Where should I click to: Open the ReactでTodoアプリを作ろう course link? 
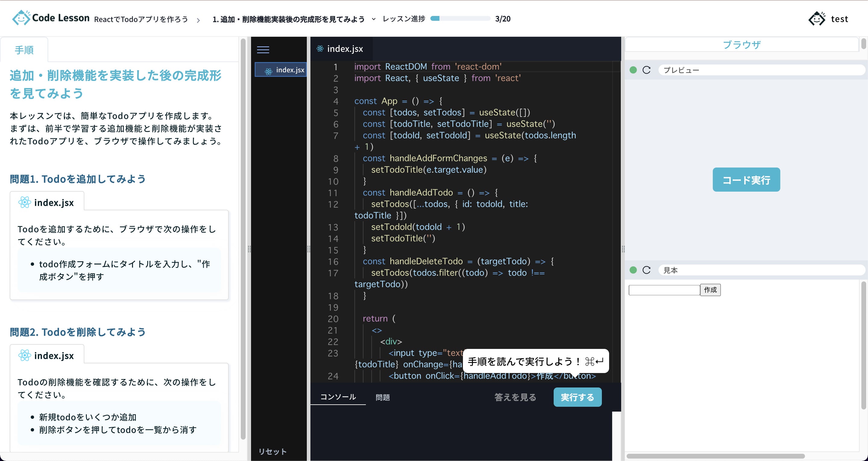tap(141, 19)
